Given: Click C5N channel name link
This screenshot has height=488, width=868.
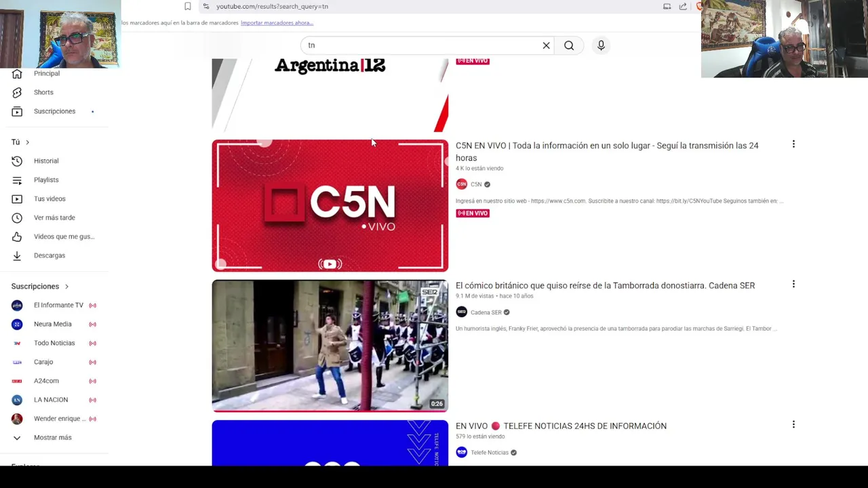Looking at the screenshot, I should tap(476, 184).
